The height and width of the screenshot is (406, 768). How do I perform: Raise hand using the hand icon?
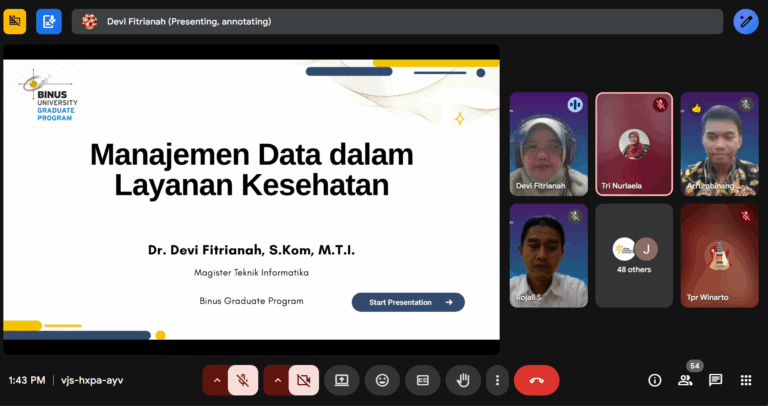463,380
